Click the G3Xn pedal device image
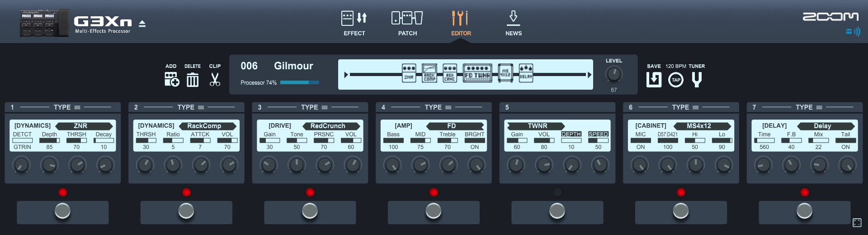Viewport: 868px width, 235px height. [44, 23]
